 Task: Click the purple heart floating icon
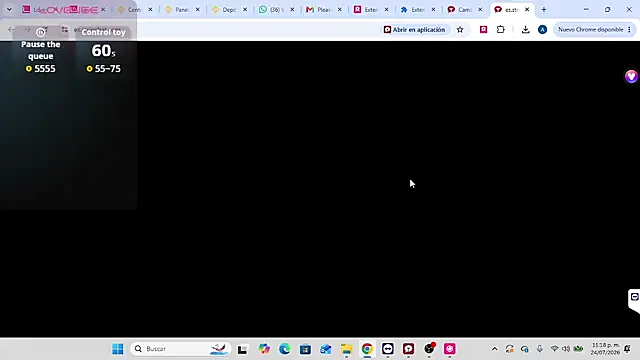pos(631,76)
